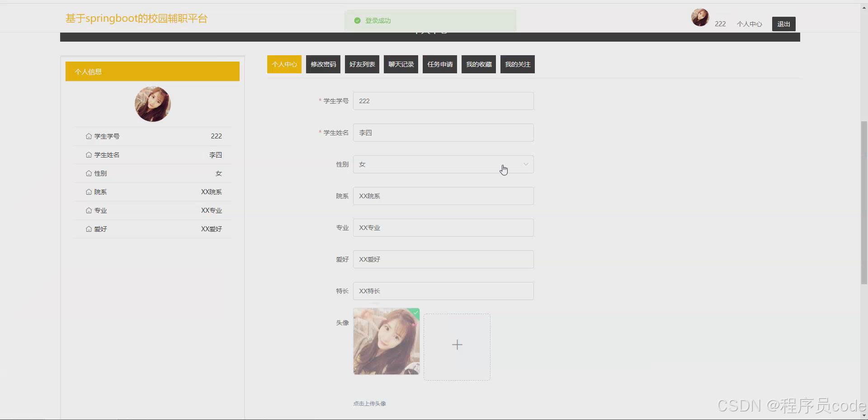Image resolution: width=868 pixels, height=420 pixels.
Task: Open the 个人中心 tab
Action: [284, 64]
